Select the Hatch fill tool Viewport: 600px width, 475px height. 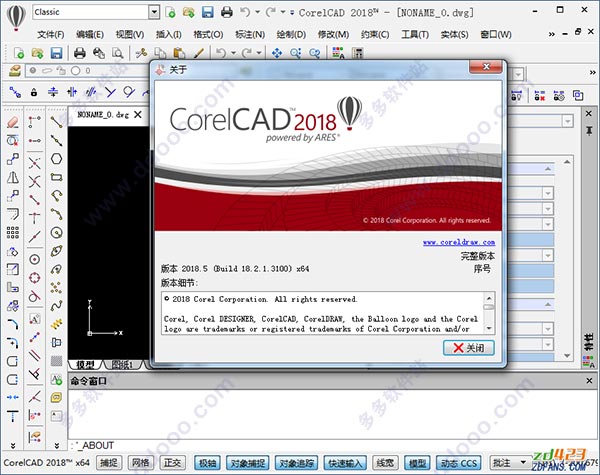pos(56,361)
